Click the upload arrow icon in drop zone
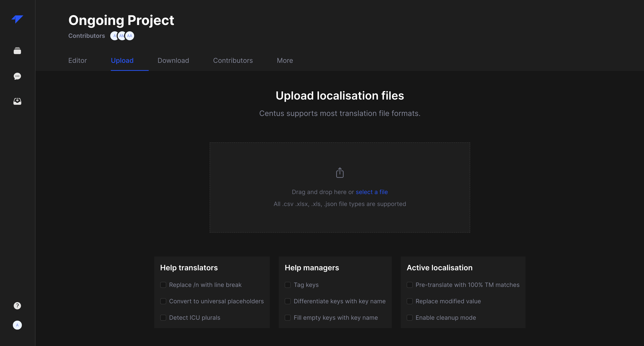The height and width of the screenshot is (346, 644). coord(340,173)
